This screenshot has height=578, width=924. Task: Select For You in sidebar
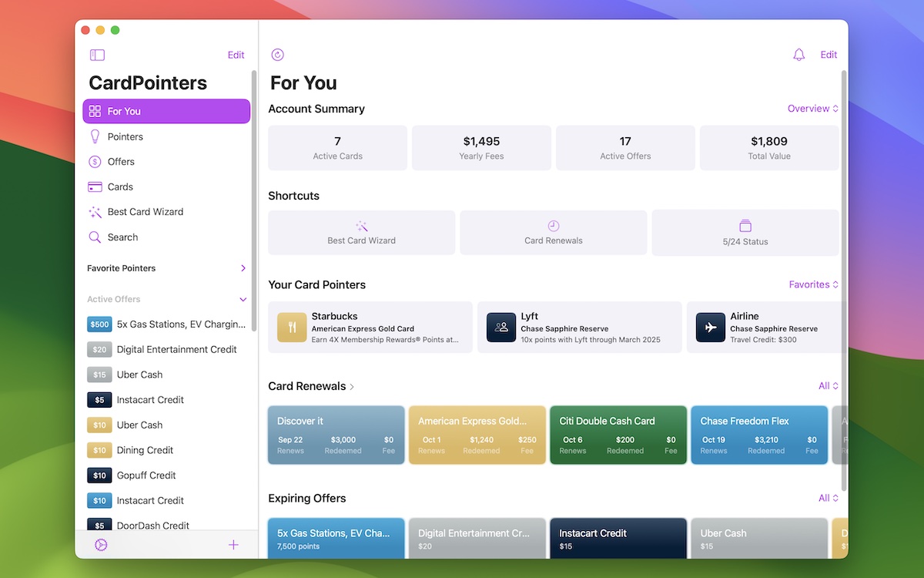click(x=166, y=111)
